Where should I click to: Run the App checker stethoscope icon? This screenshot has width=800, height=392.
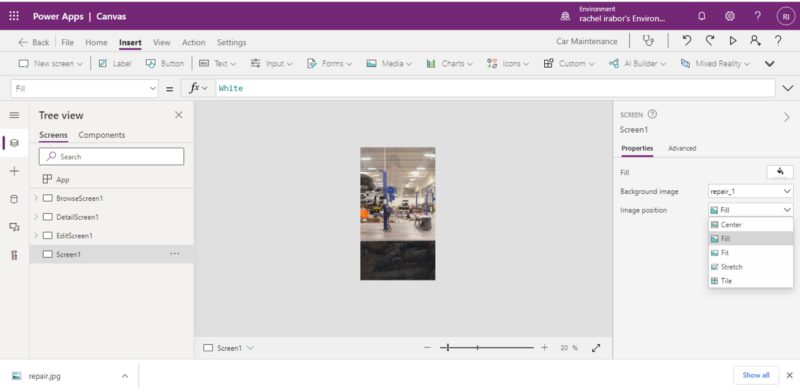648,41
